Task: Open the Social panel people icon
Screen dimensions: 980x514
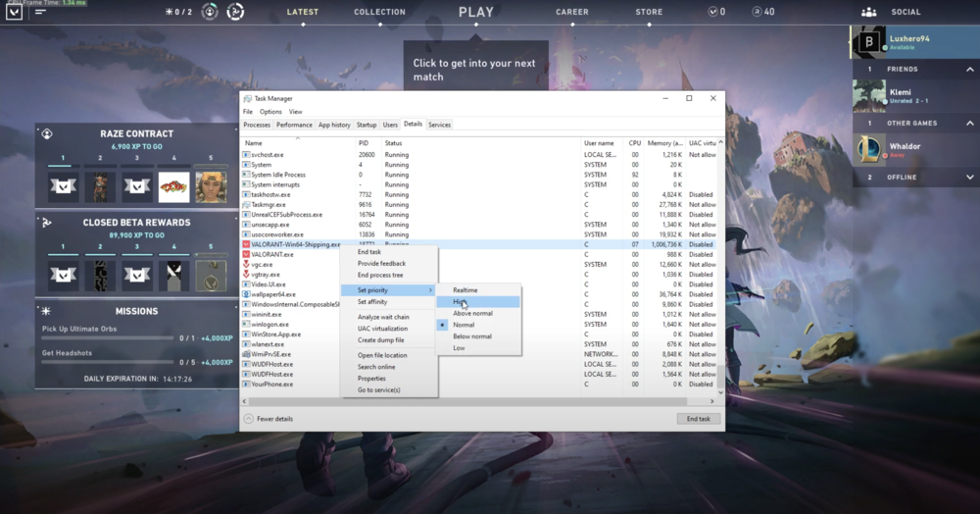Action: [x=868, y=13]
